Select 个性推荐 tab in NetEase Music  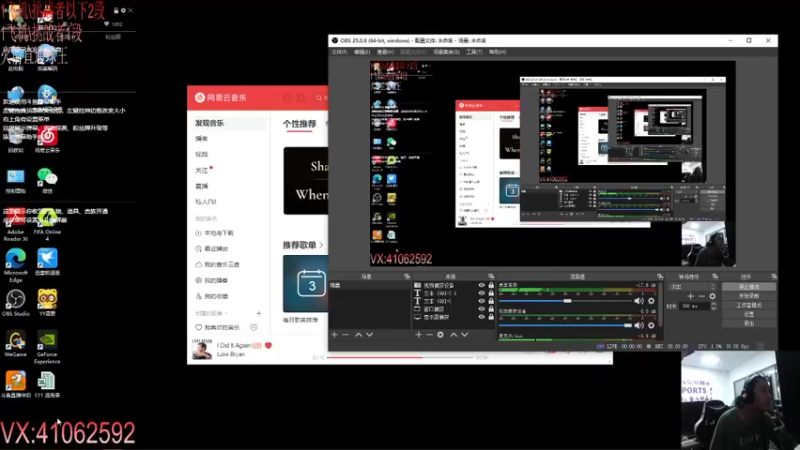tap(299, 124)
